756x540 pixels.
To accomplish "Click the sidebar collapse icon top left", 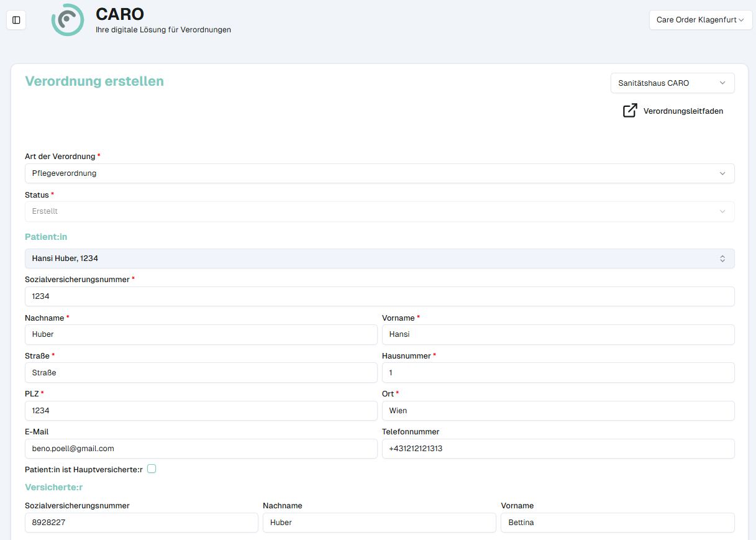I will (x=16, y=20).
